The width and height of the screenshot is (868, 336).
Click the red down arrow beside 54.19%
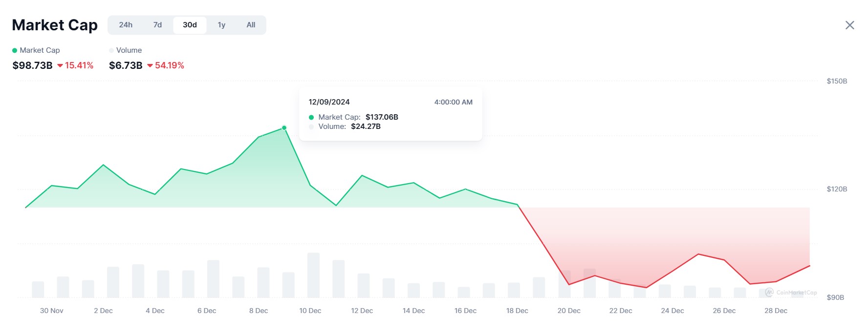pos(150,65)
